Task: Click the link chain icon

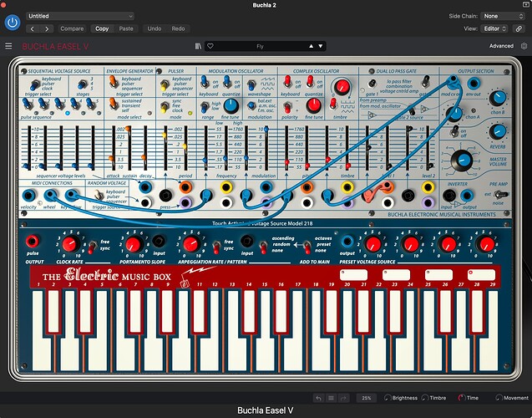Action: click(x=519, y=28)
